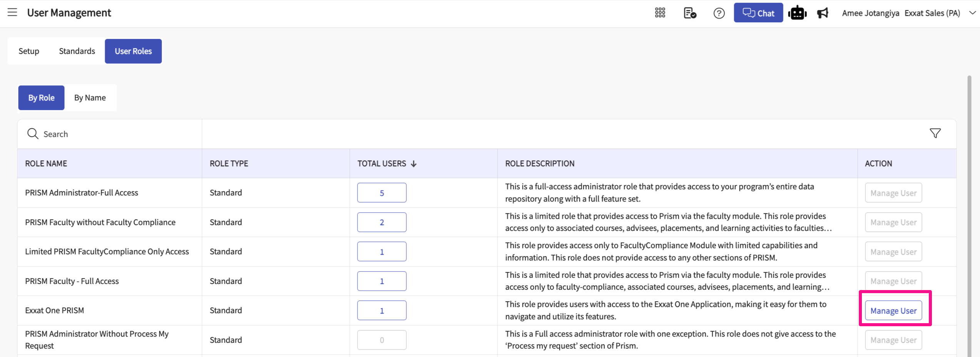The width and height of the screenshot is (980, 357).
Task: Expand the user account dropdown chevron
Action: [972, 13]
